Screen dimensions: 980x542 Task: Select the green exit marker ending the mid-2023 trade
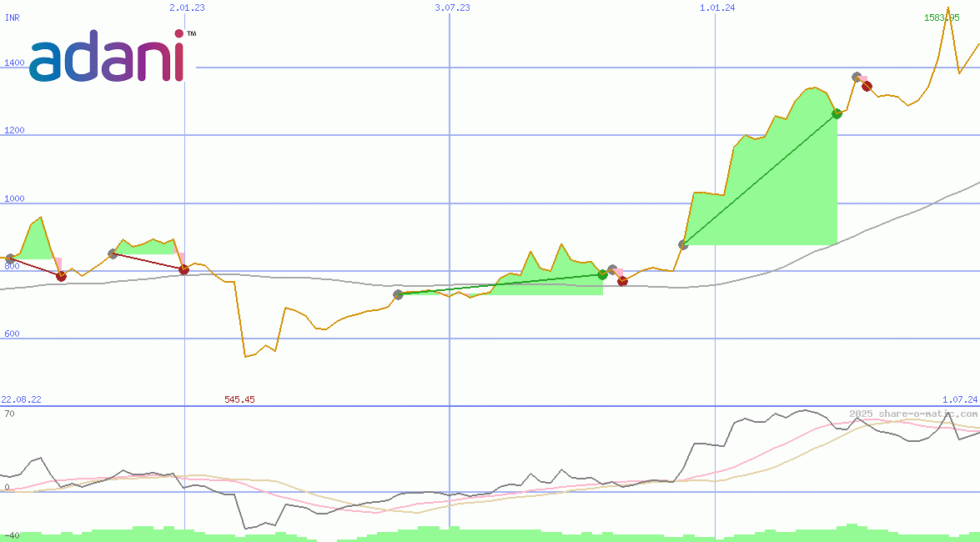[602, 274]
